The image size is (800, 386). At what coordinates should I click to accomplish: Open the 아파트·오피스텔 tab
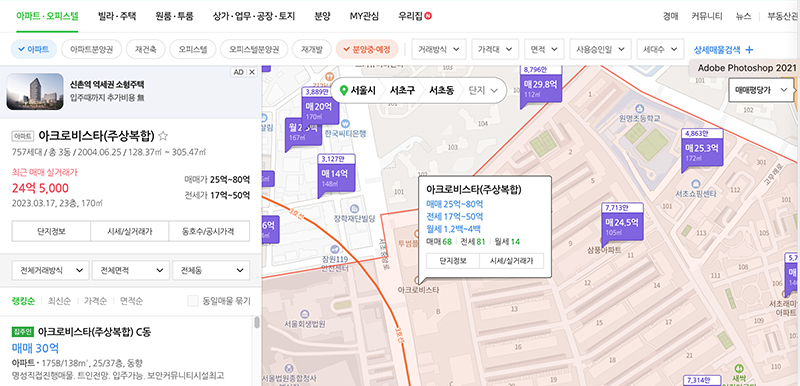pos(47,16)
